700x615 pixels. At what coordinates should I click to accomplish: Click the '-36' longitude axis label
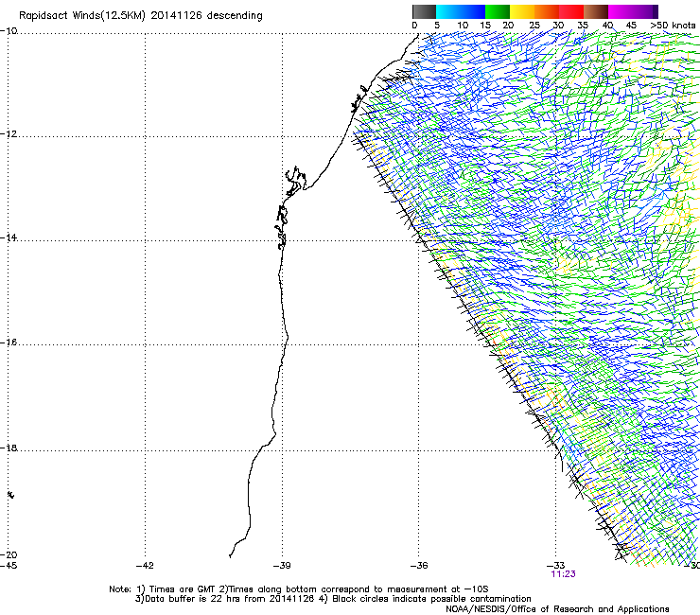point(419,566)
